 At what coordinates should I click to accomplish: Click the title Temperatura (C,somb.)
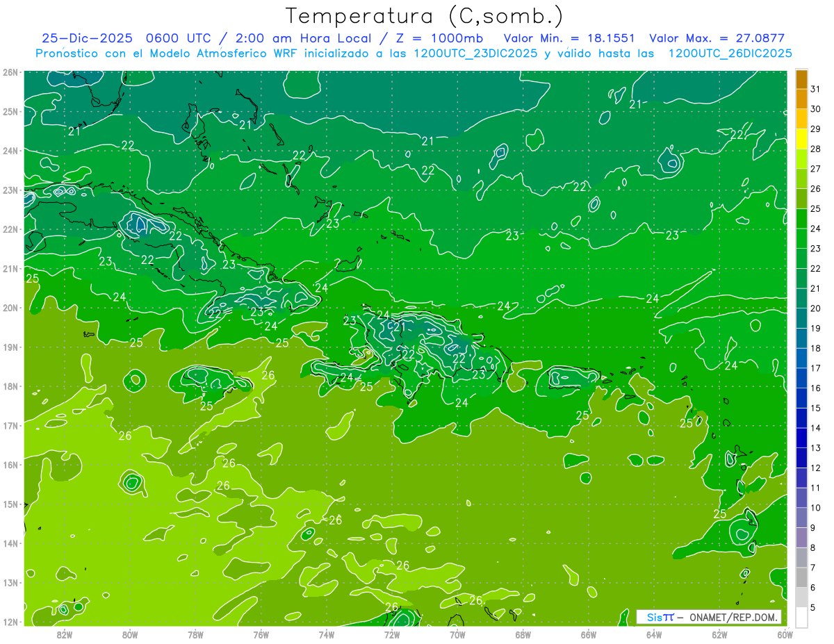point(425,16)
